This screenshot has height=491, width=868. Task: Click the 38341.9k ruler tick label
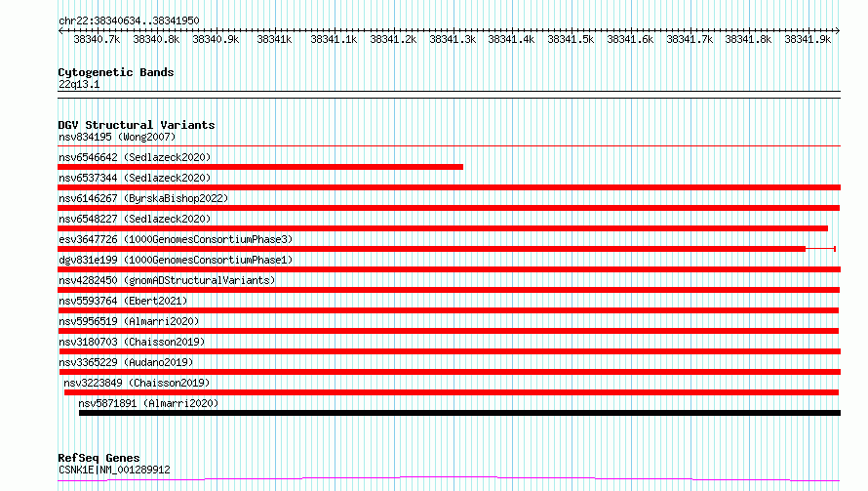click(808, 39)
